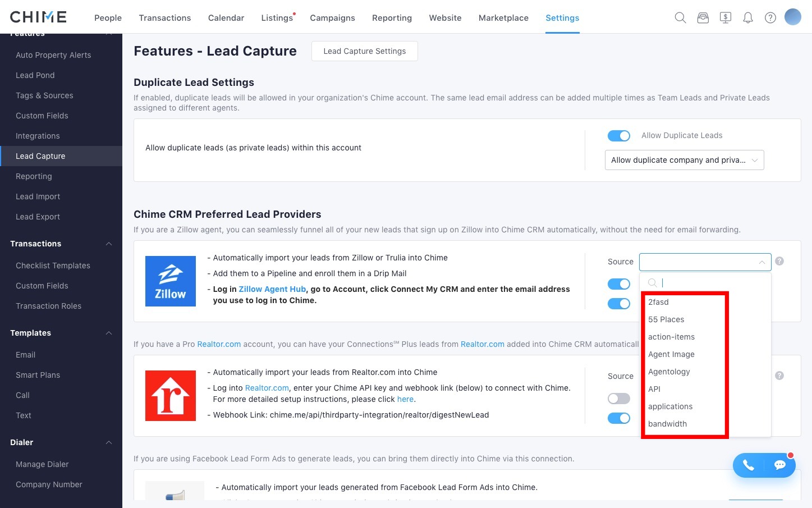Open the Realtor.com link in Log into step
Image resolution: width=812 pixels, height=508 pixels.
[267, 388]
